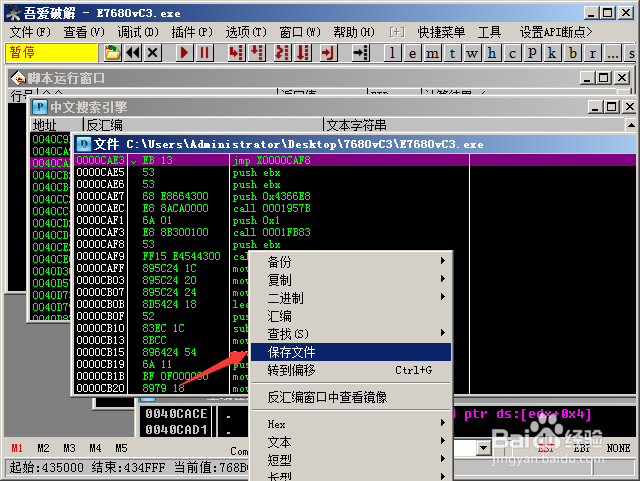Open a file with the folder toolbar icon

coord(112,53)
